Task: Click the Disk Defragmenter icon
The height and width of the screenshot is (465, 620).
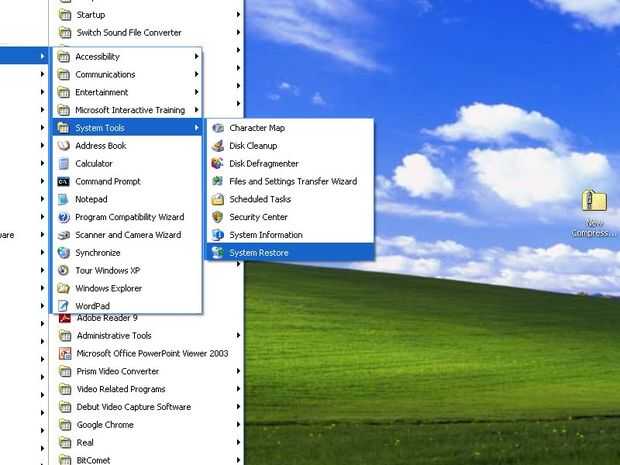Action: pyautogui.click(x=217, y=164)
